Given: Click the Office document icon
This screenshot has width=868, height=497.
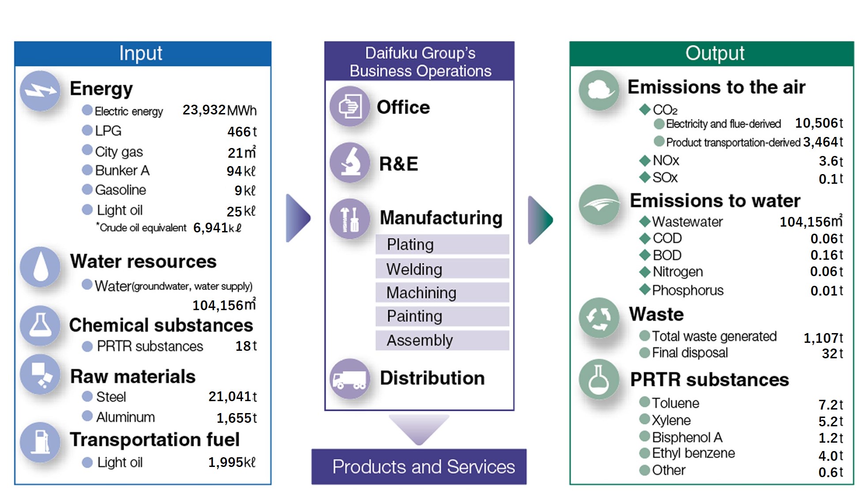Looking at the screenshot, I should coord(350,106).
